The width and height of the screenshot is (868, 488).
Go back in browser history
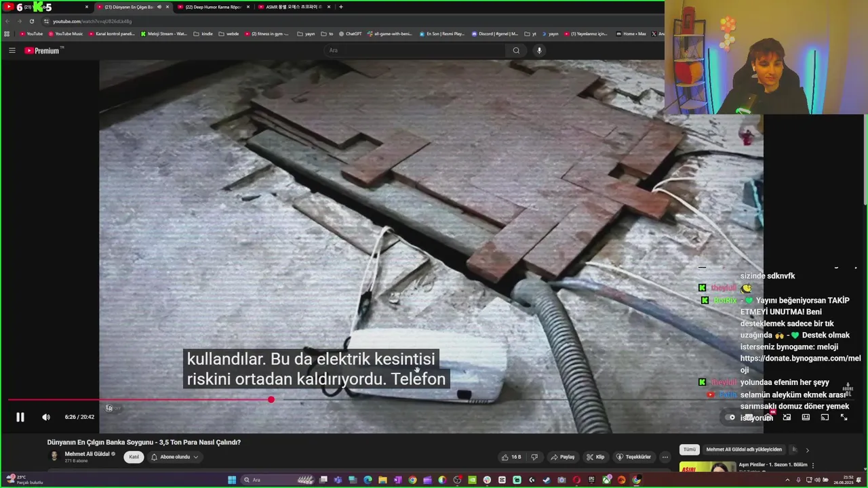[7, 21]
